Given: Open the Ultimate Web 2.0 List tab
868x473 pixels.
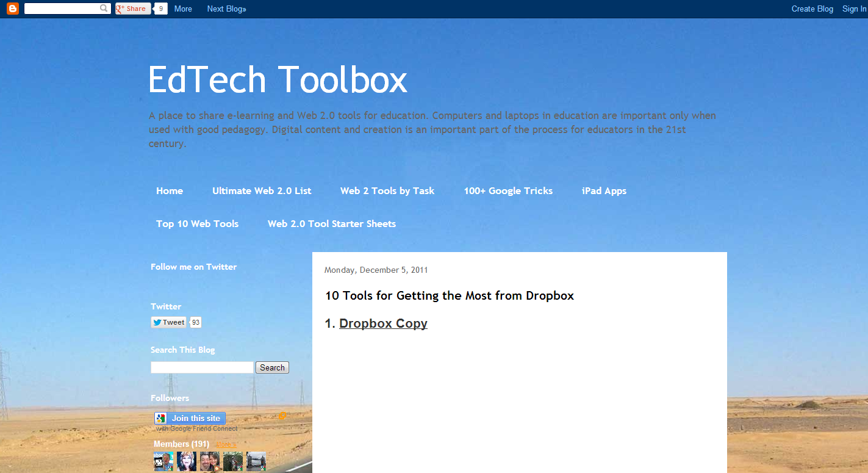Looking at the screenshot, I should [x=262, y=190].
